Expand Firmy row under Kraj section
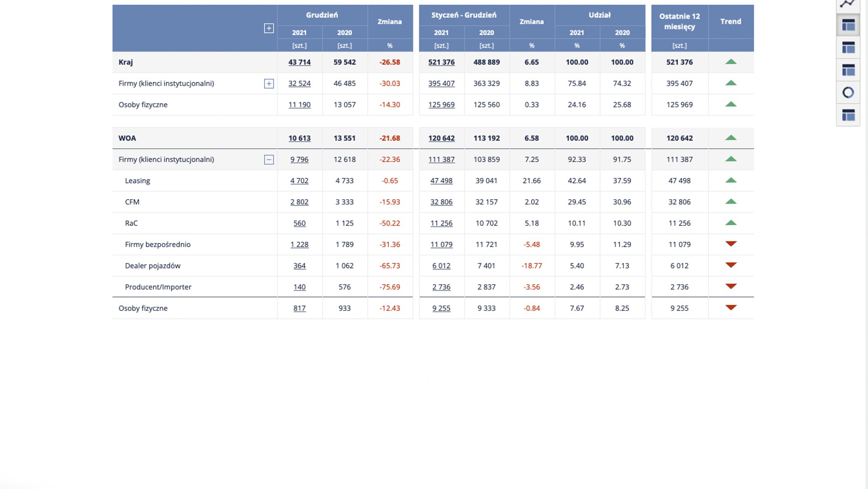The image size is (868, 489). tap(269, 83)
